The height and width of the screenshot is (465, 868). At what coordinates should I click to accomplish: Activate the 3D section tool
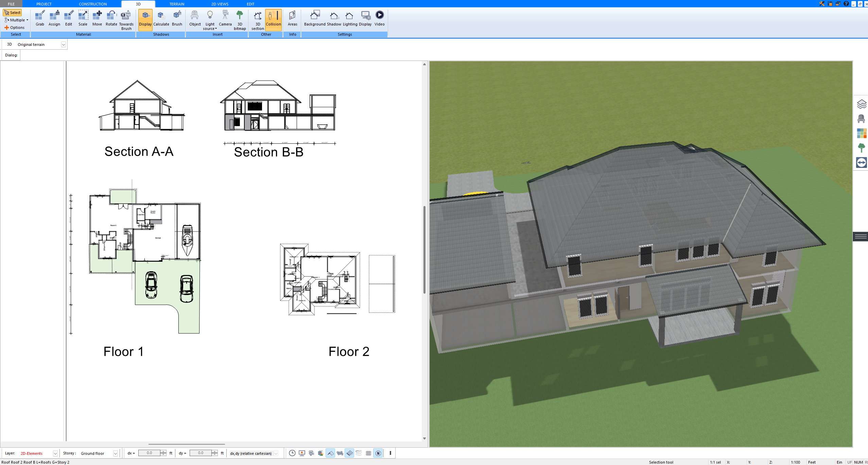pyautogui.click(x=257, y=19)
